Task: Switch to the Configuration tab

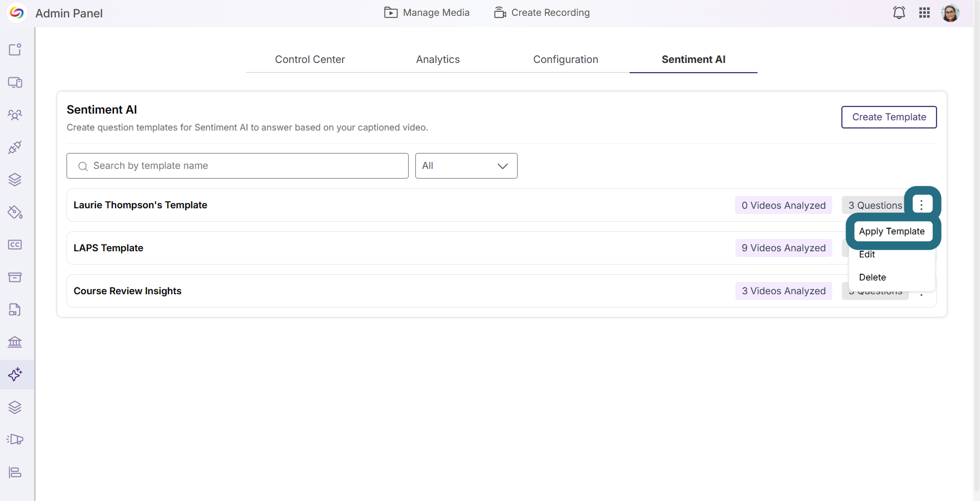Action: 566,59
